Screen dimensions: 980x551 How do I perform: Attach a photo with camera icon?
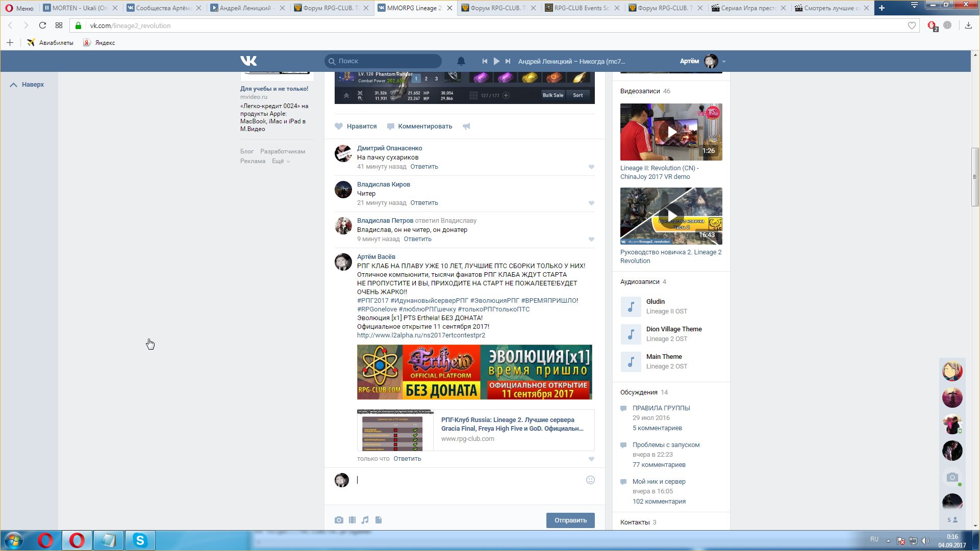(339, 520)
